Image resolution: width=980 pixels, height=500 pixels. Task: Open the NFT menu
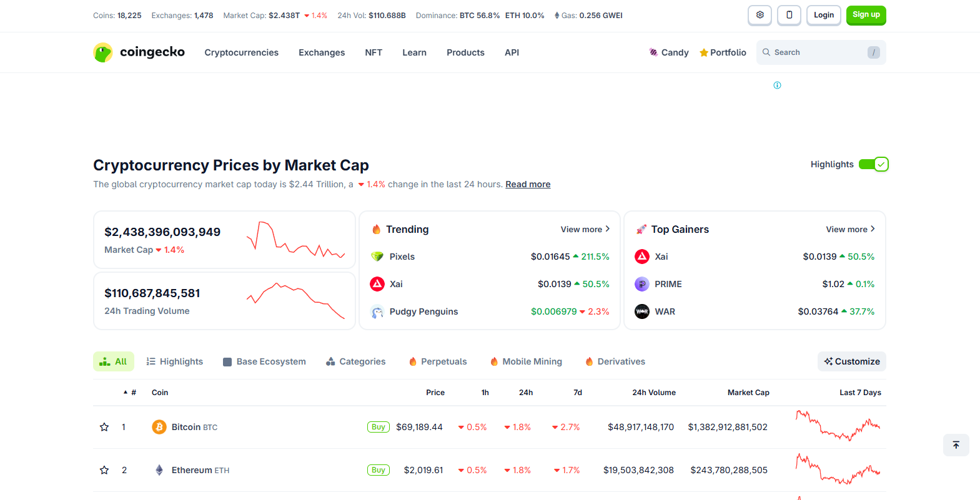point(374,52)
